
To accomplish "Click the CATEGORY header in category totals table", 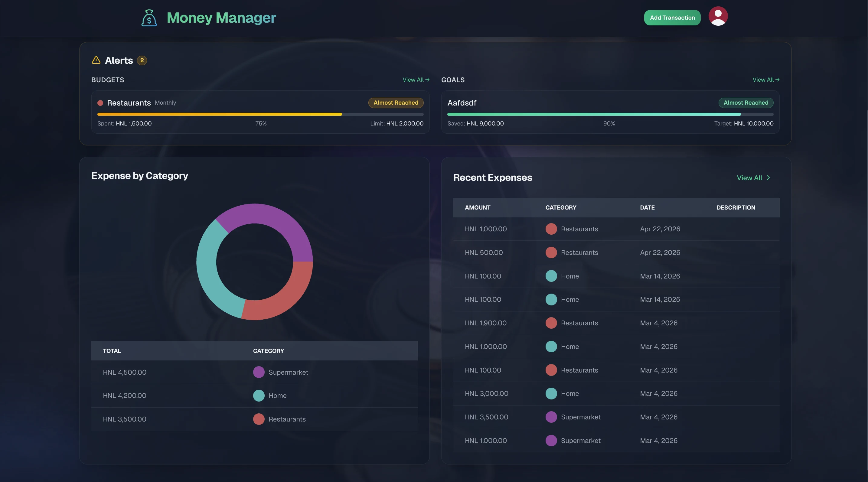I will [269, 351].
